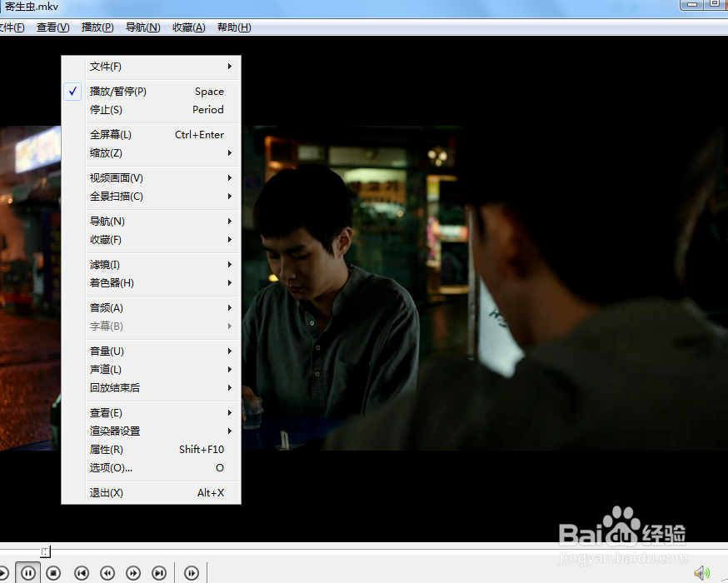Click the frame step icon
The width and height of the screenshot is (728, 583).
(192, 573)
